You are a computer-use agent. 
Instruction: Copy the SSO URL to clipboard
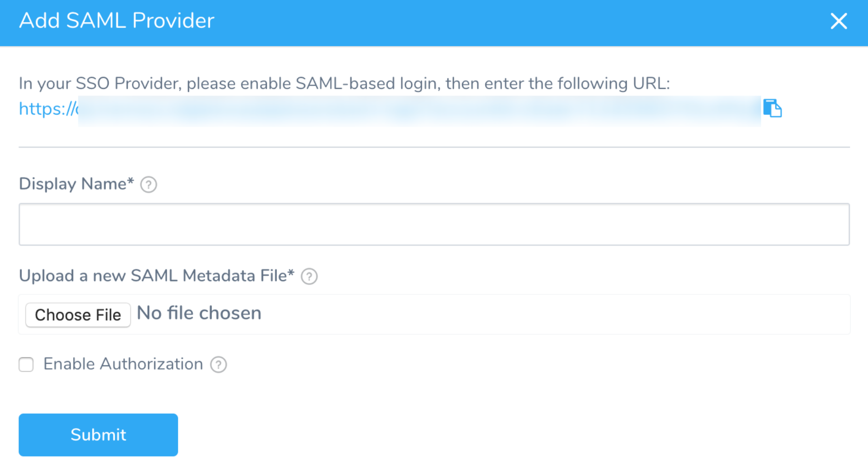pos(772,108)
